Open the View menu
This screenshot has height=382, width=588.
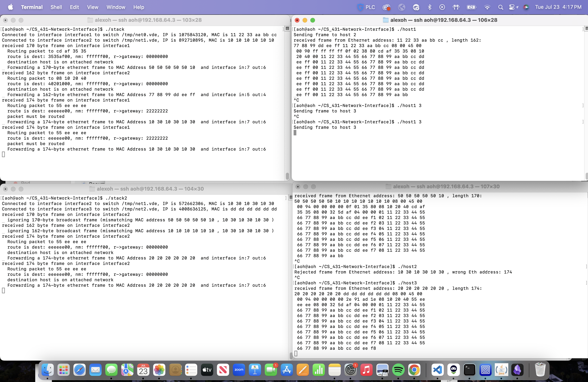coord(93,7)
